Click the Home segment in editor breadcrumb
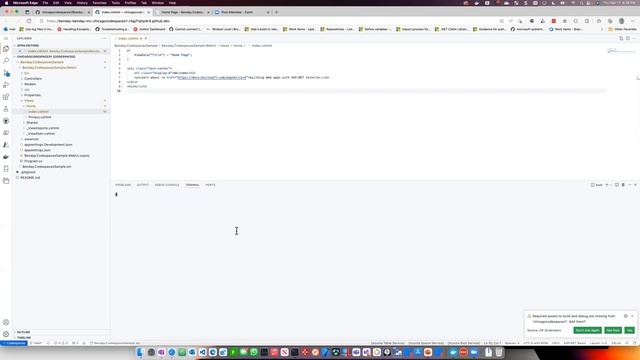The width and height of the screenshot is (640, 360). coord(238,46)
